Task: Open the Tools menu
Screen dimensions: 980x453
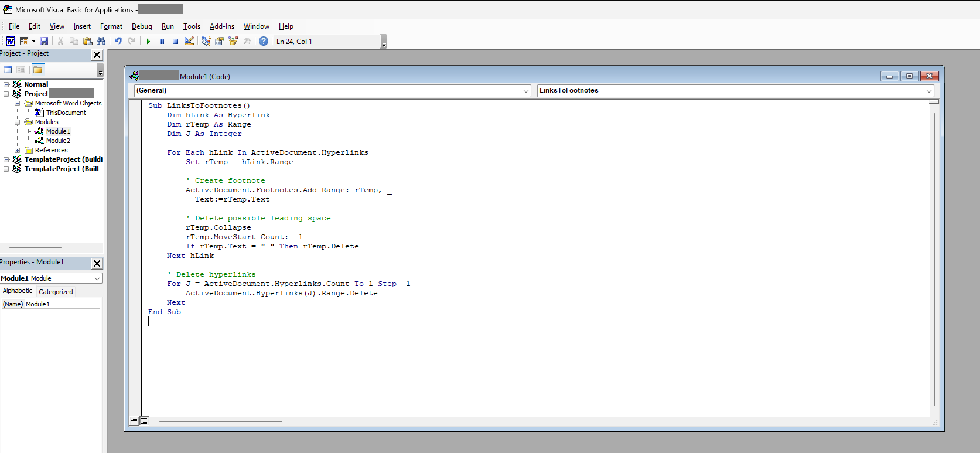Action: pyautogui.click(x=192, y=26)
